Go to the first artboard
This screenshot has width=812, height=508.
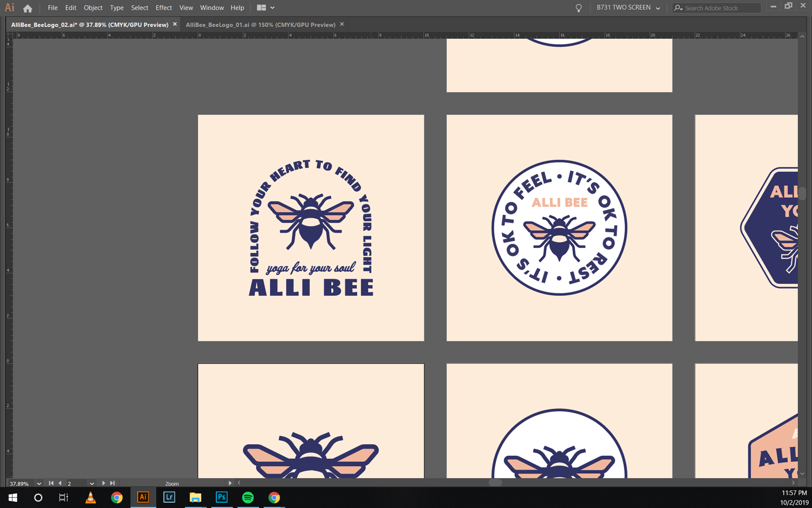pyautogui.click(x=51, y=483)
